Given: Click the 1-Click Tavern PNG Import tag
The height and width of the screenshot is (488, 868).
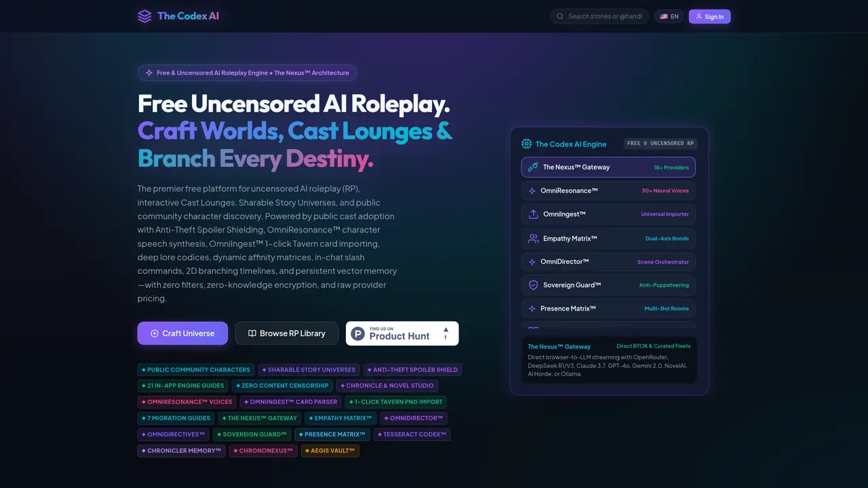Looking at the screenshot, I should (395, 402).
